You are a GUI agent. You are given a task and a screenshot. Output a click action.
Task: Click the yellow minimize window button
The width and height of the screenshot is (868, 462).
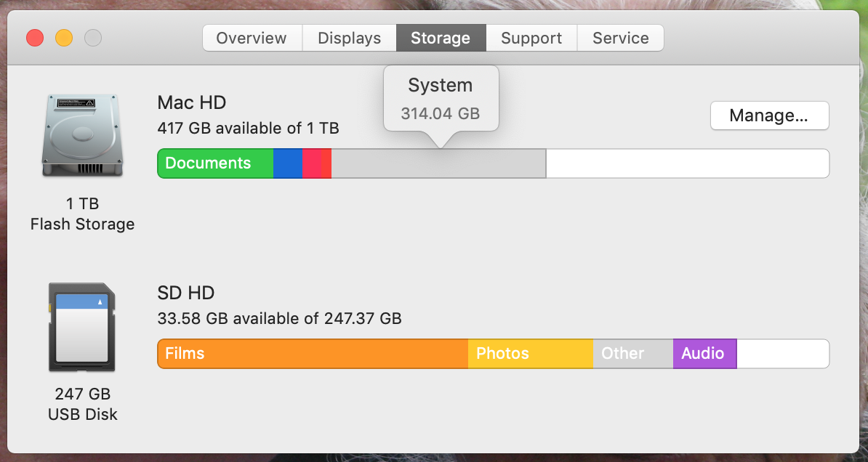(64, 38)
